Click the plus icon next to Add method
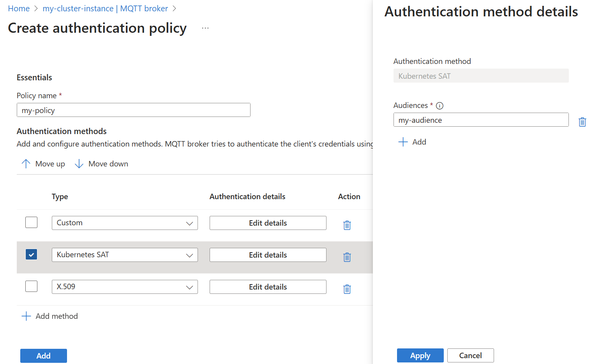The height and width of the screenshot is (364, 593). click(26, 316)
